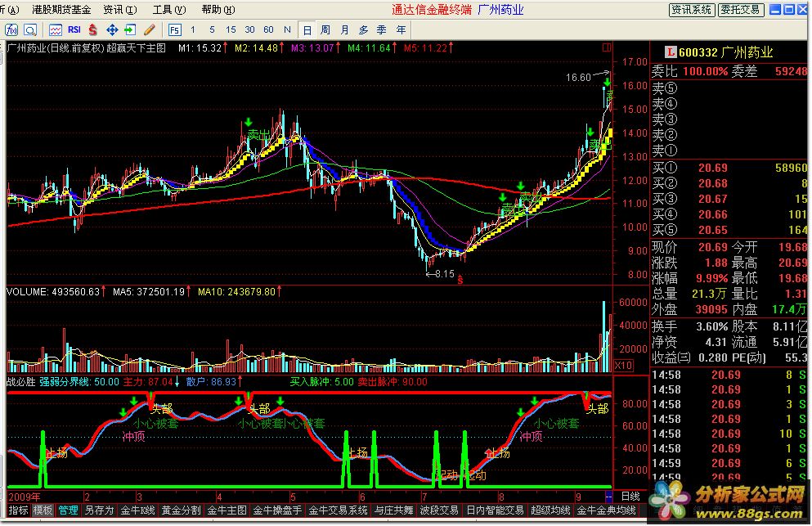Apply the 超级均线 template

(x=550, y=510)
